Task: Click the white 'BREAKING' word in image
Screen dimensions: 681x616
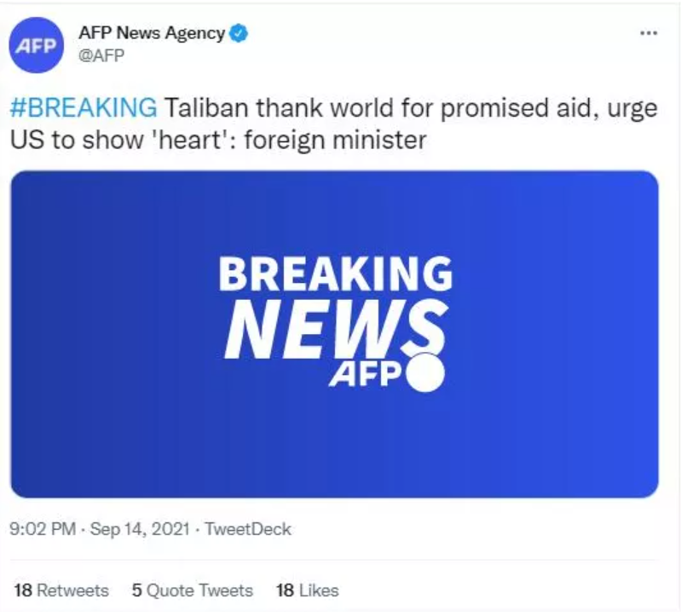Action: click(335, 274)
